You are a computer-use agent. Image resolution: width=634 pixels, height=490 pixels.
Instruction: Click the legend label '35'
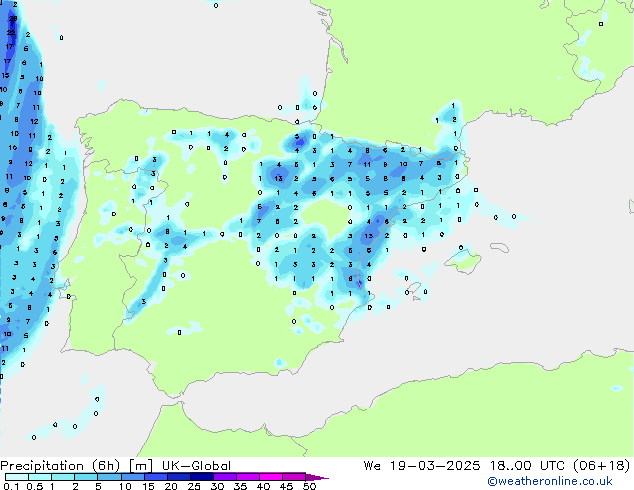pos(240,486)
